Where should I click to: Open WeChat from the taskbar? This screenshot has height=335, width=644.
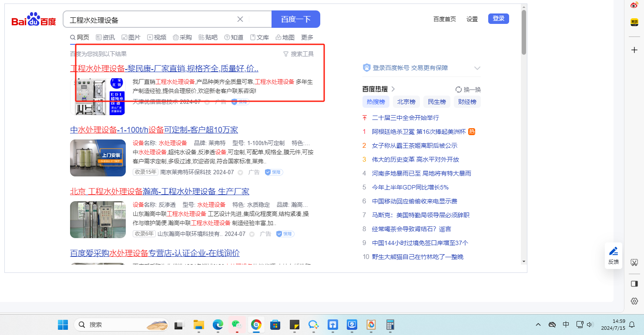coord(236,325)
